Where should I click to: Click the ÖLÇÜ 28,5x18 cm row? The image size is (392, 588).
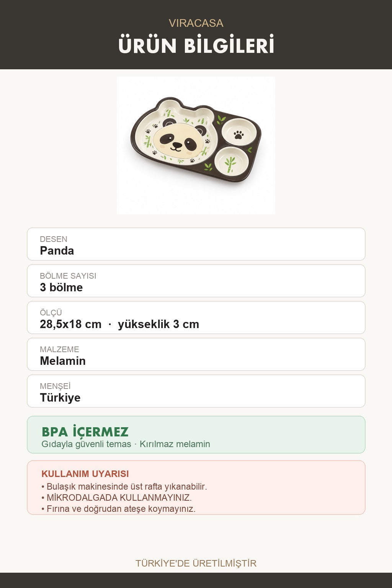[x=196, y=318]
